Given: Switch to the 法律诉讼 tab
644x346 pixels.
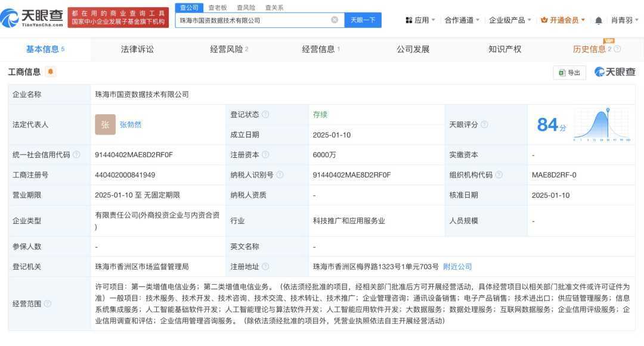Looking at the screenshot, I should (x=137, y=49).
